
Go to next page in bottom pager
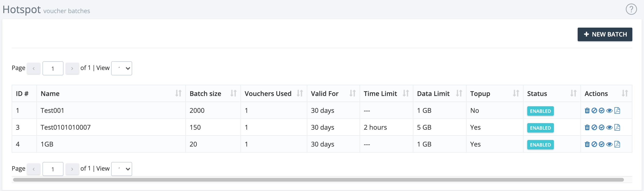pyautogui.click(x=72, y=169)
